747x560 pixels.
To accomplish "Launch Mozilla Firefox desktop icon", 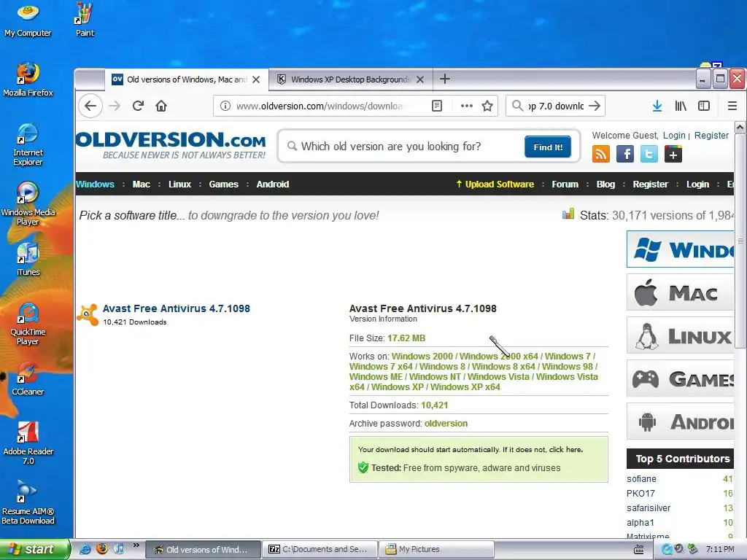I will pos(28,79).
